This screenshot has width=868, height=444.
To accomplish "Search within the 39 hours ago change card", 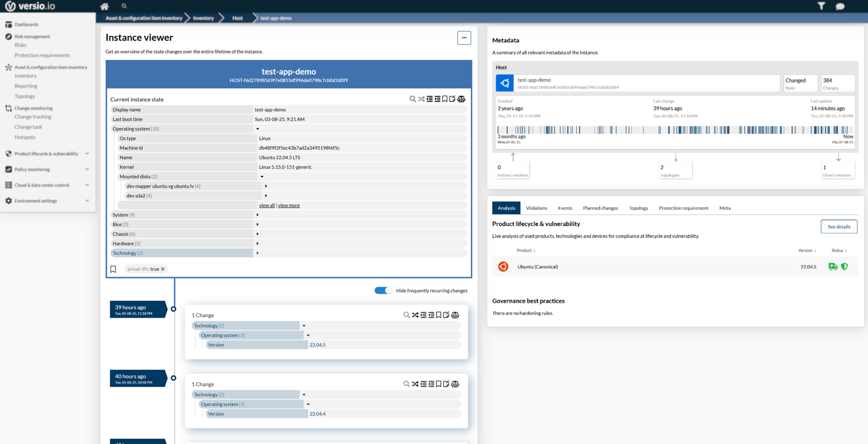I will pos(406,315).
